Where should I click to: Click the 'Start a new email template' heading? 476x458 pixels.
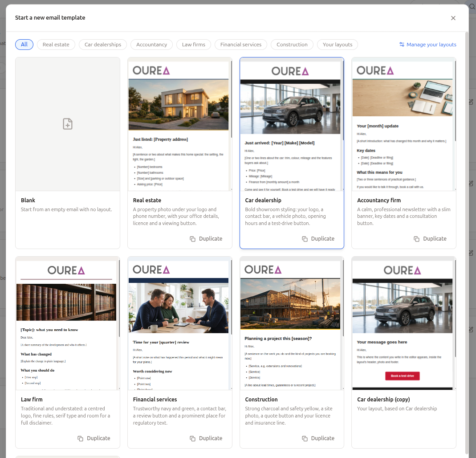[50, 18]
